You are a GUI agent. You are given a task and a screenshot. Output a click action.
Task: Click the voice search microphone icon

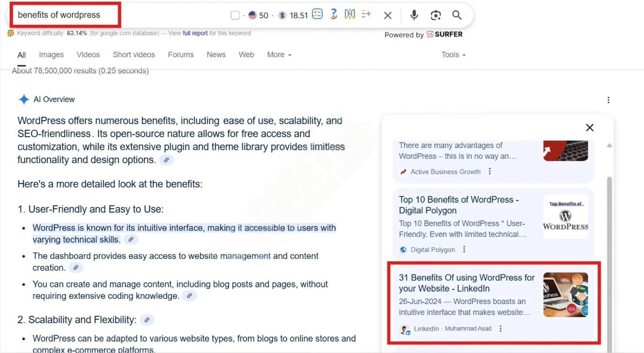pos(414,15)
